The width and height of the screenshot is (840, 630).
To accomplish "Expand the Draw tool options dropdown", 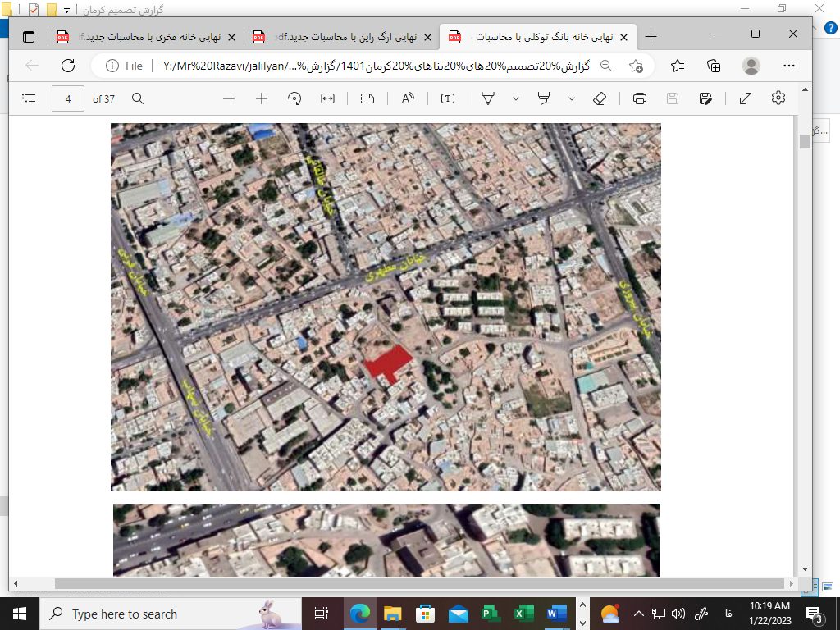I will 515,98.
